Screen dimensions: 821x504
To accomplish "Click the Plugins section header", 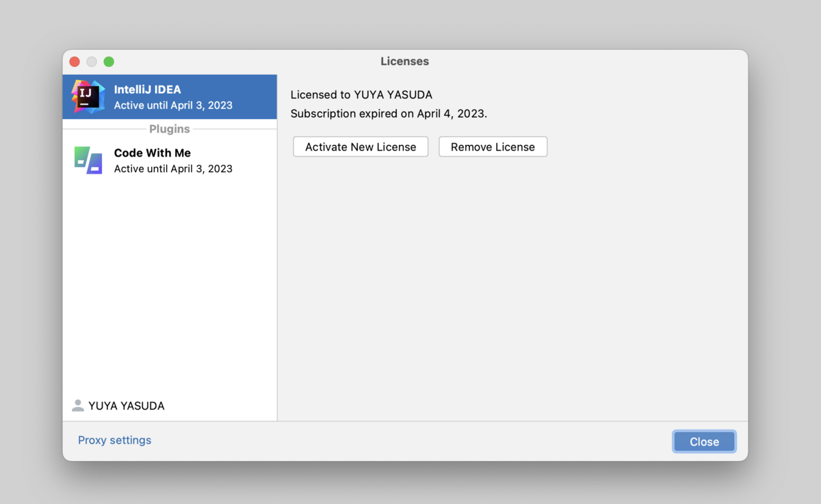I will 170,129.
